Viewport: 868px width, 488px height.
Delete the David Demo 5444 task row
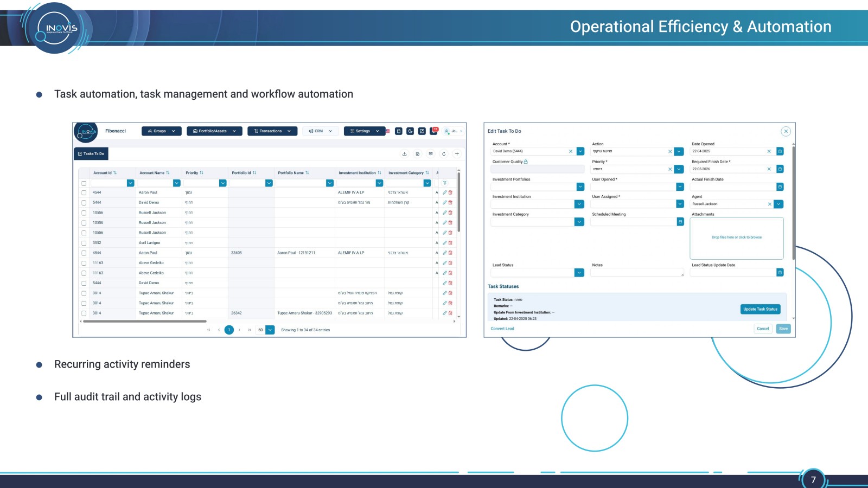(x=450, y=202)
